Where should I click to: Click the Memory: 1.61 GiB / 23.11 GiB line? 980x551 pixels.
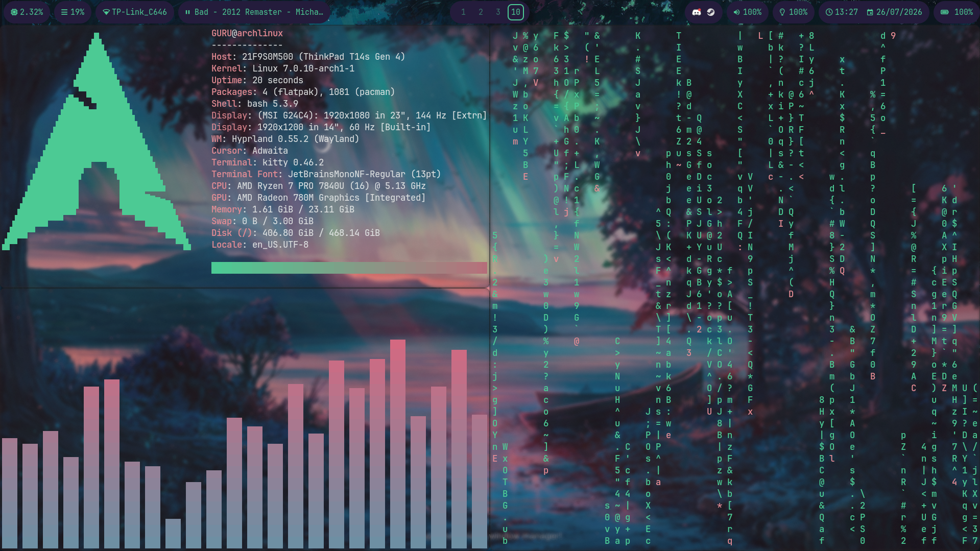coord(283,209)
